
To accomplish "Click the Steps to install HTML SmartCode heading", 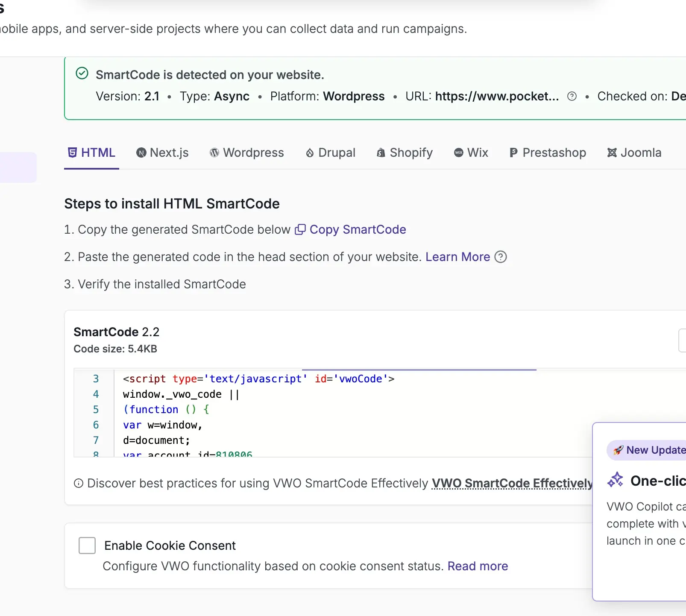I will coord(172,204).
